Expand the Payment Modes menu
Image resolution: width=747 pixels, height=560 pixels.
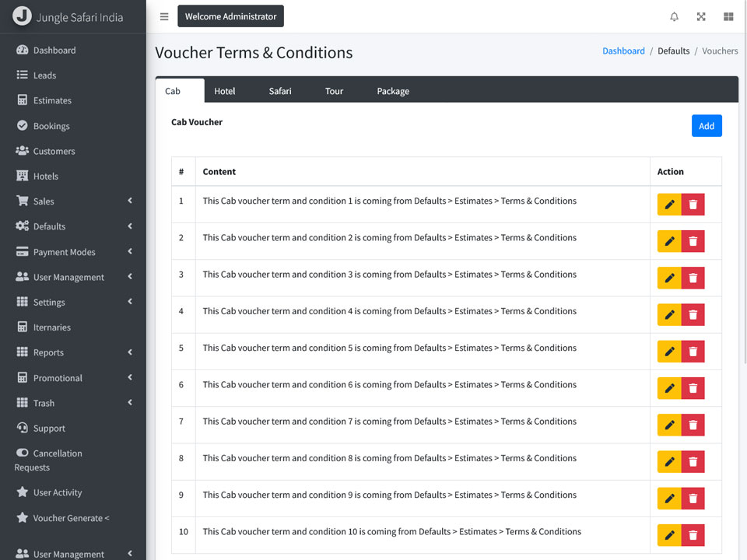(73, 252)
